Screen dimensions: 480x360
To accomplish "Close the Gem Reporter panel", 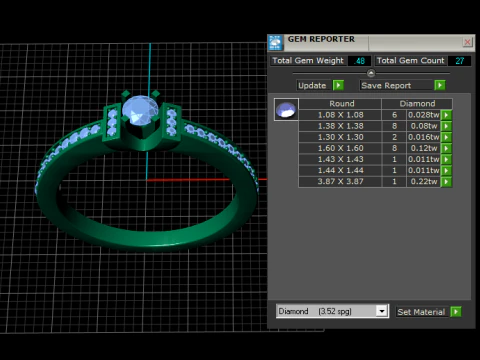I will tap(467, 42).
